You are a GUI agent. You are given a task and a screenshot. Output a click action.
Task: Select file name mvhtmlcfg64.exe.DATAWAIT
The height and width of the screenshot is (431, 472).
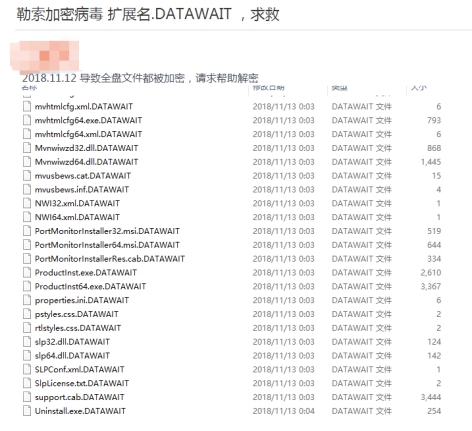pos(88,120)
